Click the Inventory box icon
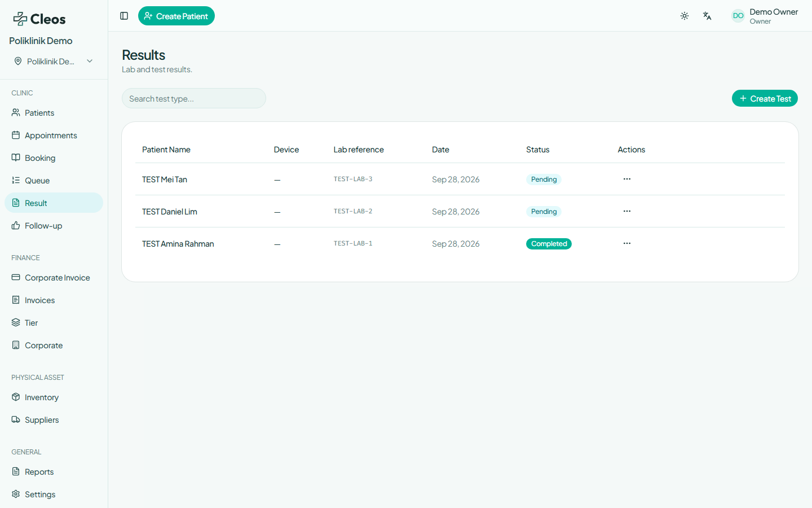The image size is (812, 508). [x=16, y=397]
